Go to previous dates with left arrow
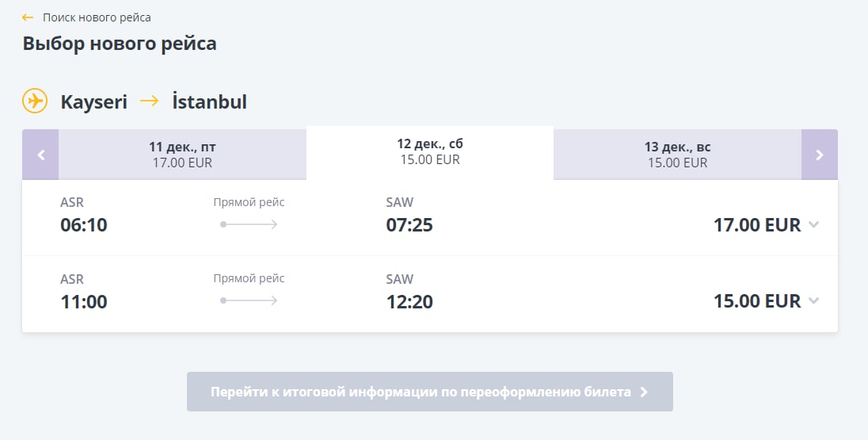This screenshot has height=440, width=868. pyautogui.click(x=40, y=155)
